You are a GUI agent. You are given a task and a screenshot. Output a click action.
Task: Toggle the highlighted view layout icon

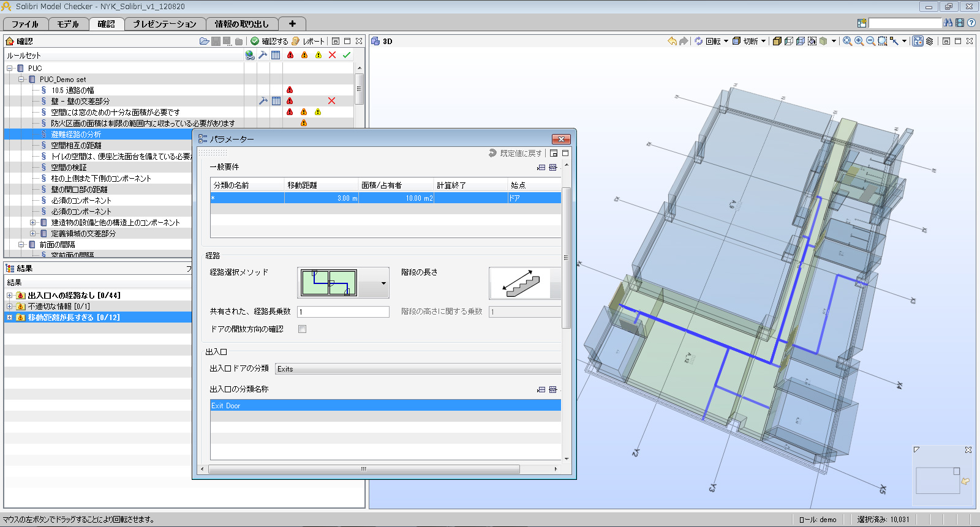pyautogui.click(x=918, y=41)
